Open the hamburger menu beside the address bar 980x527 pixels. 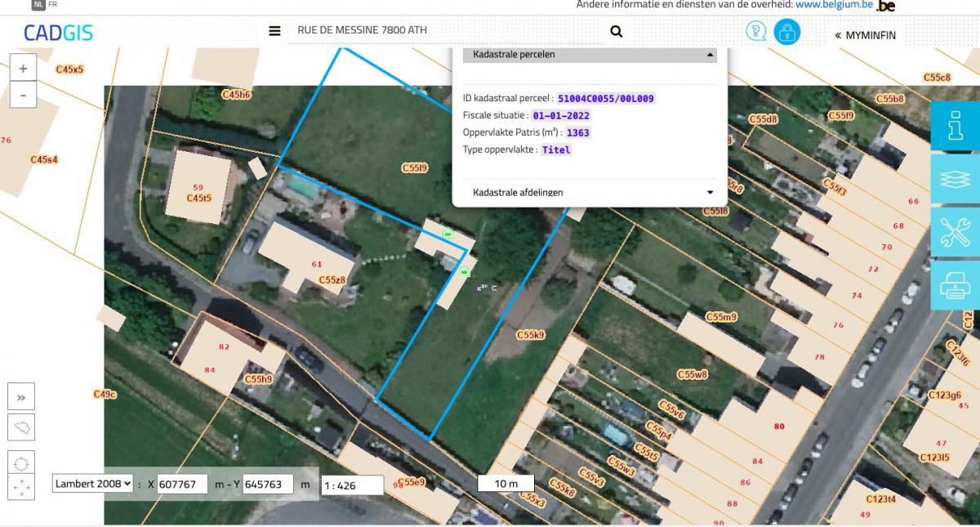pyautogui.click(x=274, y=31)
